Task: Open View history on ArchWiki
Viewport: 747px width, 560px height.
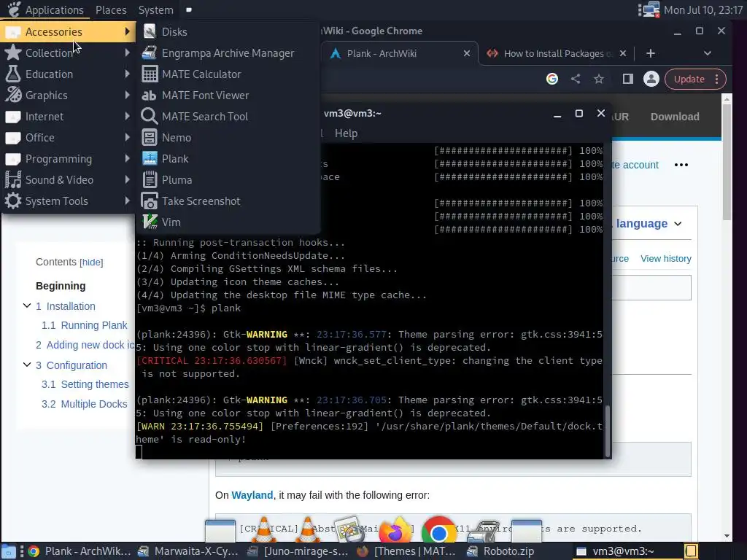Action: coord(665,259)
